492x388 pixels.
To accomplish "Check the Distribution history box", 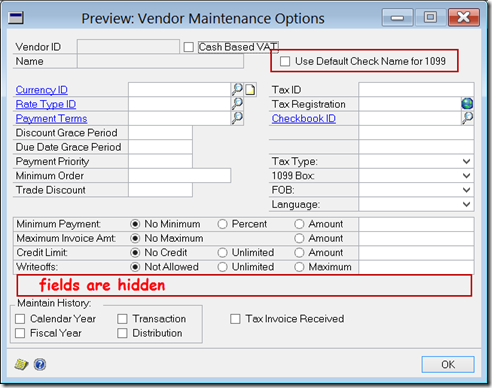I will point(122,333).
